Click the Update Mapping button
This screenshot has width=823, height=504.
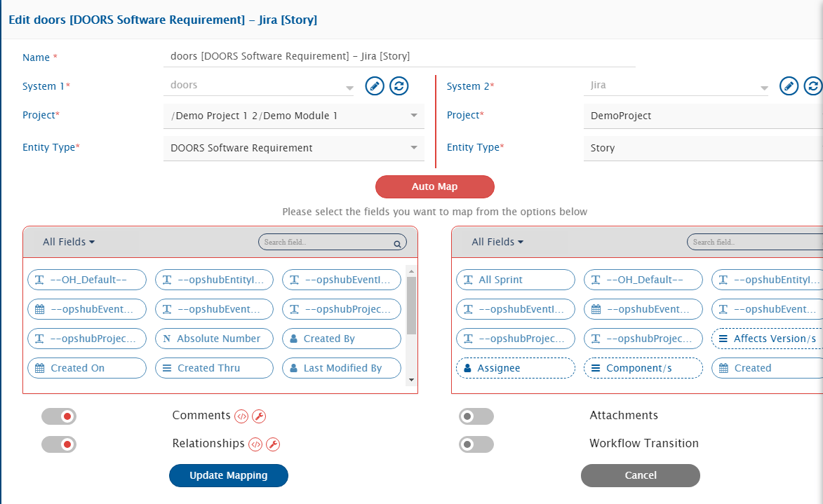tap(229, 475)
